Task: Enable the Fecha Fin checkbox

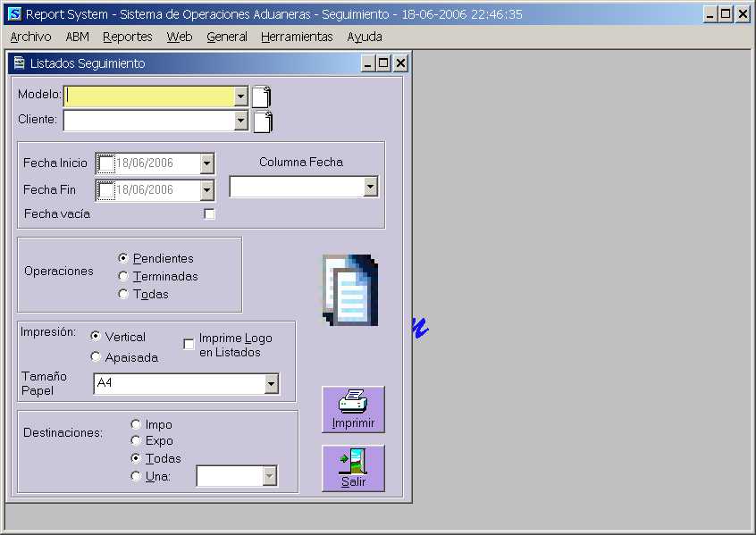Action: pyautogui.click(x=106, y=190)
